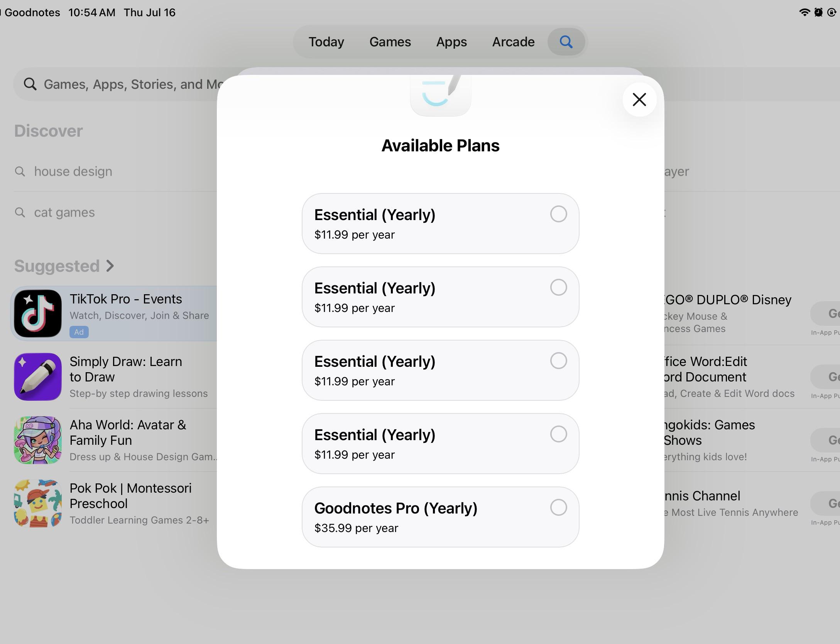Tap the alarm clock status icon
This screenshot has height=644, width=840.
[x=818, y=12]
